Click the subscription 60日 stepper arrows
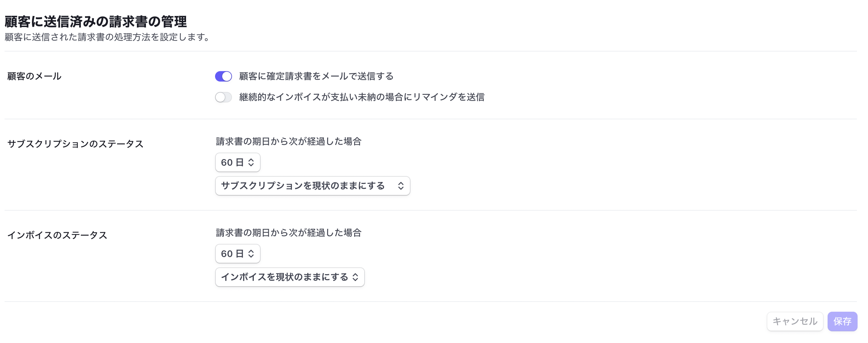Image resolution: width=868 pixels, height=343 pixels. (x=251, y=162)
